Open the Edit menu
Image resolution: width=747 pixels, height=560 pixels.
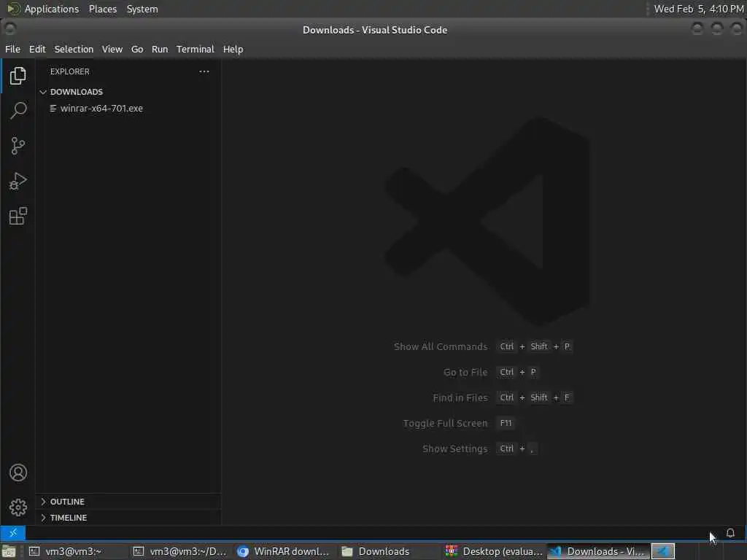[x=37, y=49]
